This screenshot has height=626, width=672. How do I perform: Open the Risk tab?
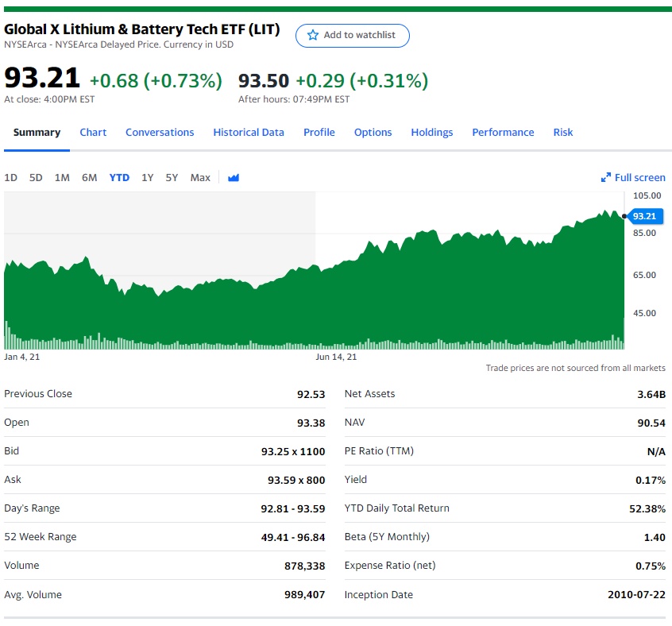point(563,133)
